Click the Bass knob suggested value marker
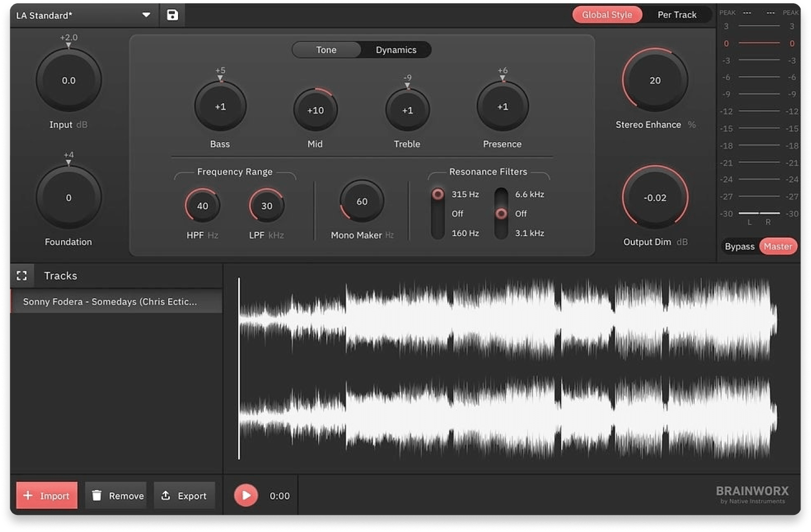811x532 pixels. [x=220, y=77]
